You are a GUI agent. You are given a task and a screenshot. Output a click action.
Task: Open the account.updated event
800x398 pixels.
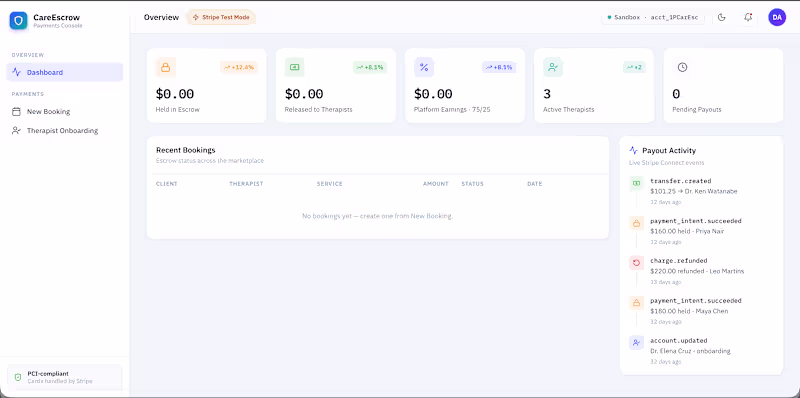(x=679, y=340)
